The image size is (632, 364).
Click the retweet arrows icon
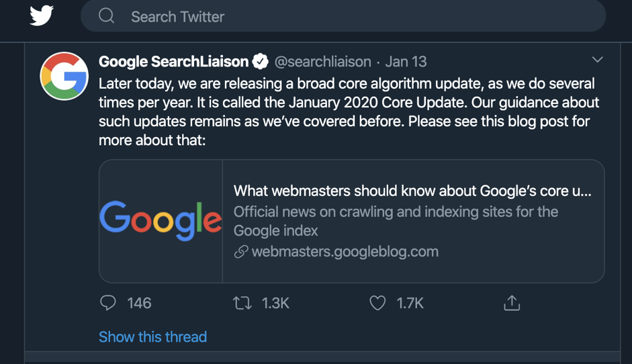pos(242,303)
